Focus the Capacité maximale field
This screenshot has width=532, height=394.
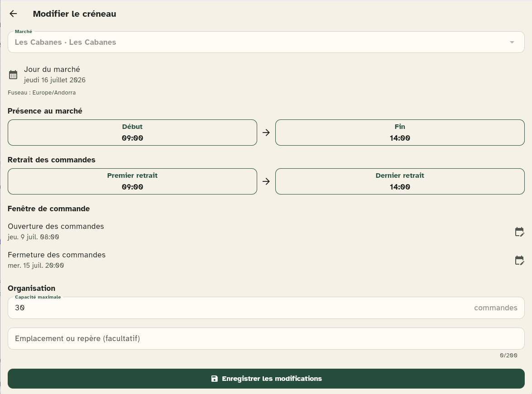266,308
